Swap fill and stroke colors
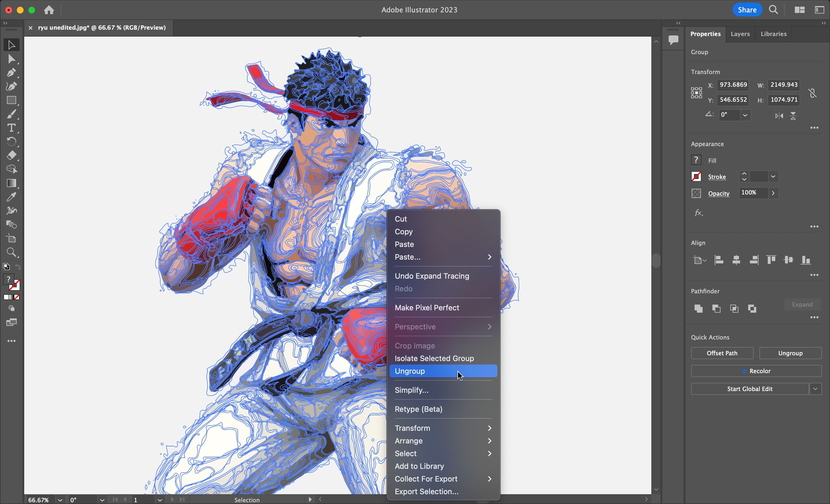Viewport: 830px width, 504px height. point(18,267)
